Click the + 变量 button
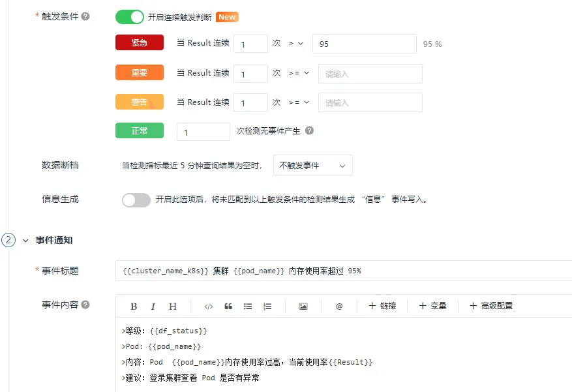 pyautogui.click(x=432, y=306)
